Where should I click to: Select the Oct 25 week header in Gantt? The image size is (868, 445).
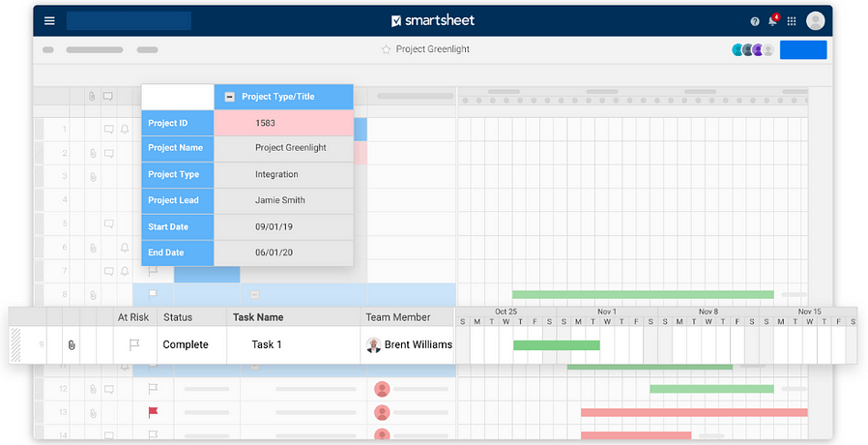coord(506,311)
